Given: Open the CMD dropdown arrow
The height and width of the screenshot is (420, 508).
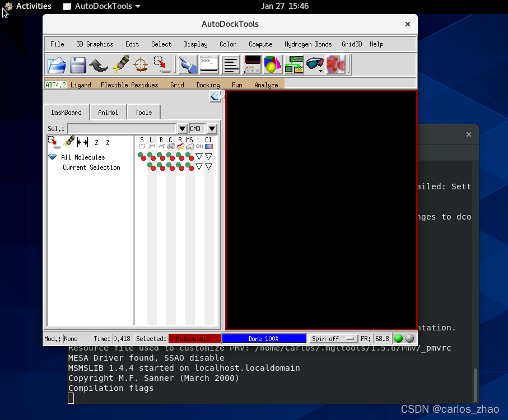Looking at the screenshot, I should point(212,129).
